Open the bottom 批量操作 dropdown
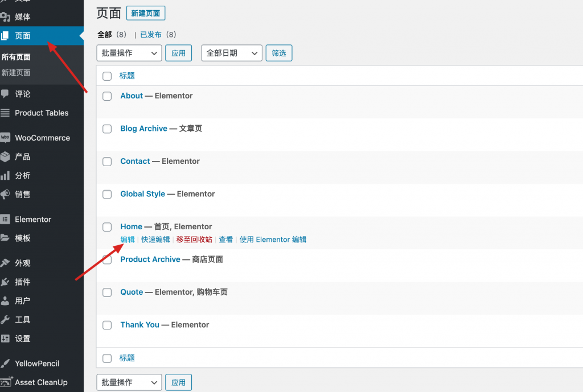 pyautogui.click(x=129, y=382)
